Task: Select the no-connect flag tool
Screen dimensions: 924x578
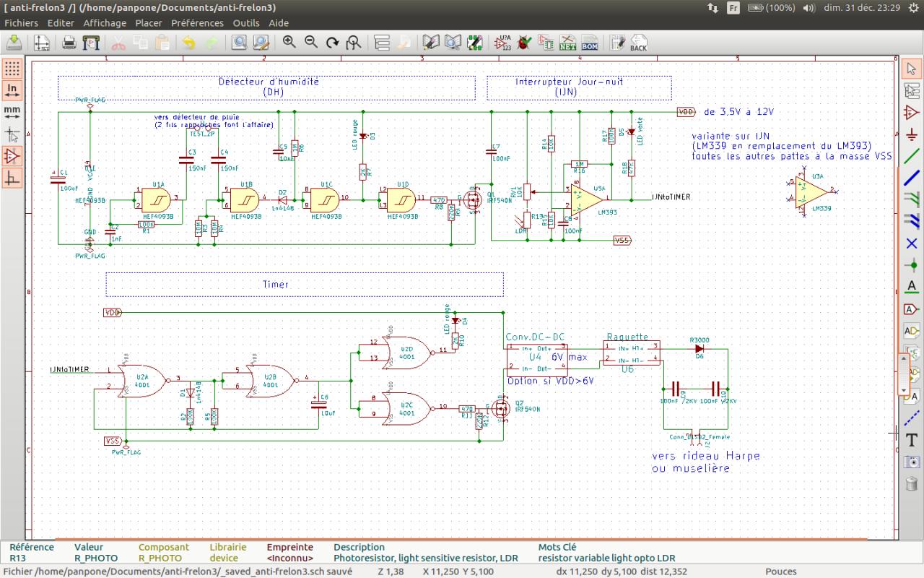Action: point(912,243)
